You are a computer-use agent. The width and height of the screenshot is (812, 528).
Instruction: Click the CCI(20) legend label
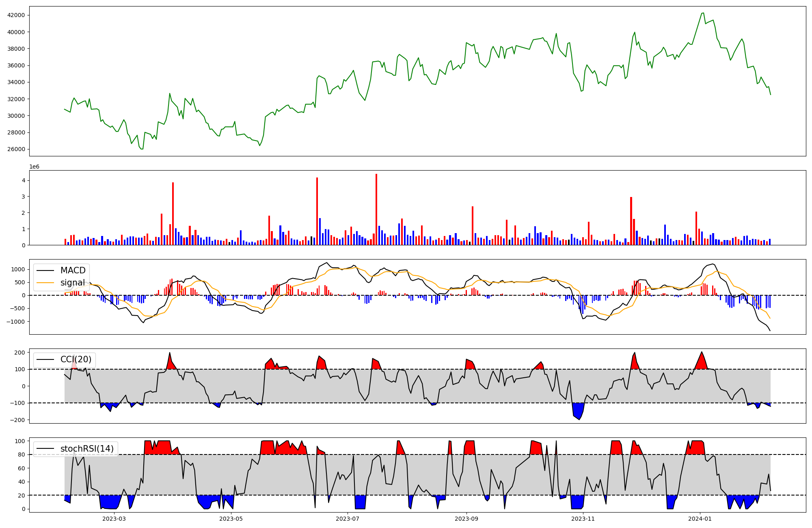coord(76,359)
